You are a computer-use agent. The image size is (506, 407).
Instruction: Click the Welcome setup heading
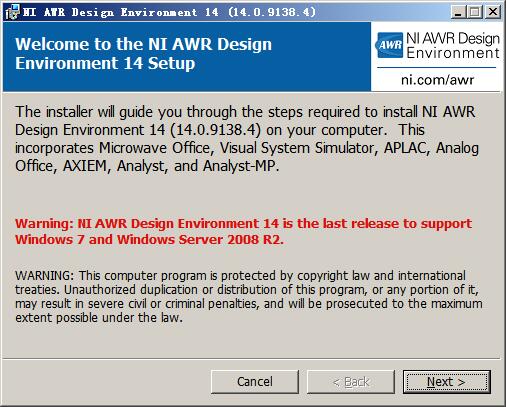[143, 54]
